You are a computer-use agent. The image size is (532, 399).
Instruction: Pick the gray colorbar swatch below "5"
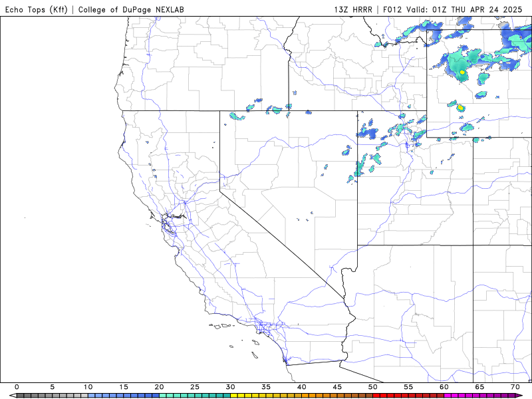click(x=53, y=396)
